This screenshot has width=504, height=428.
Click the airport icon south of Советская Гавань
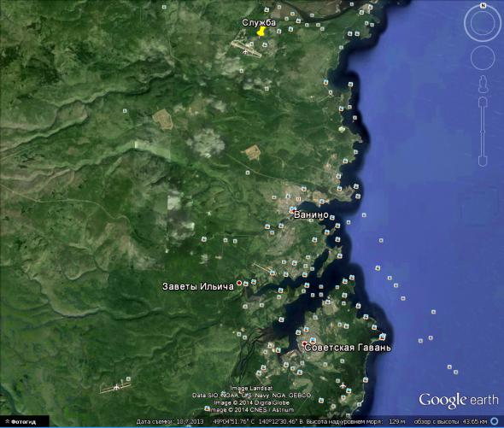coord(343,385)
